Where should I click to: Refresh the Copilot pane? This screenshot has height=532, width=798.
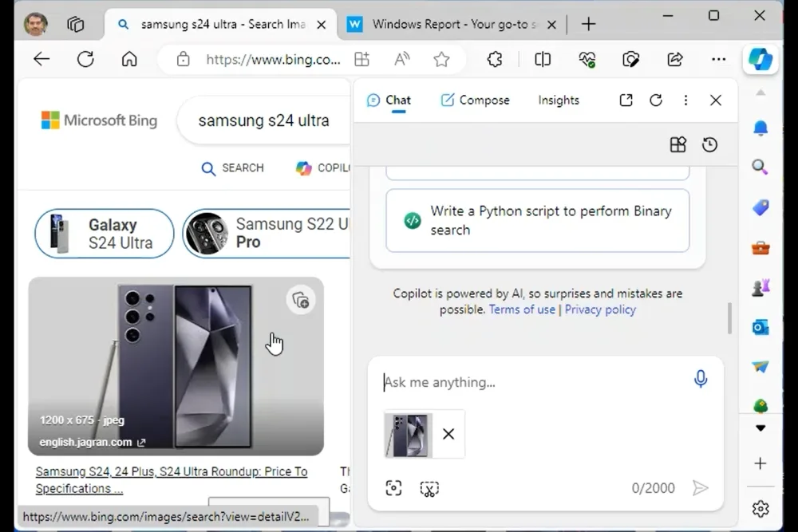coord(656,100)
